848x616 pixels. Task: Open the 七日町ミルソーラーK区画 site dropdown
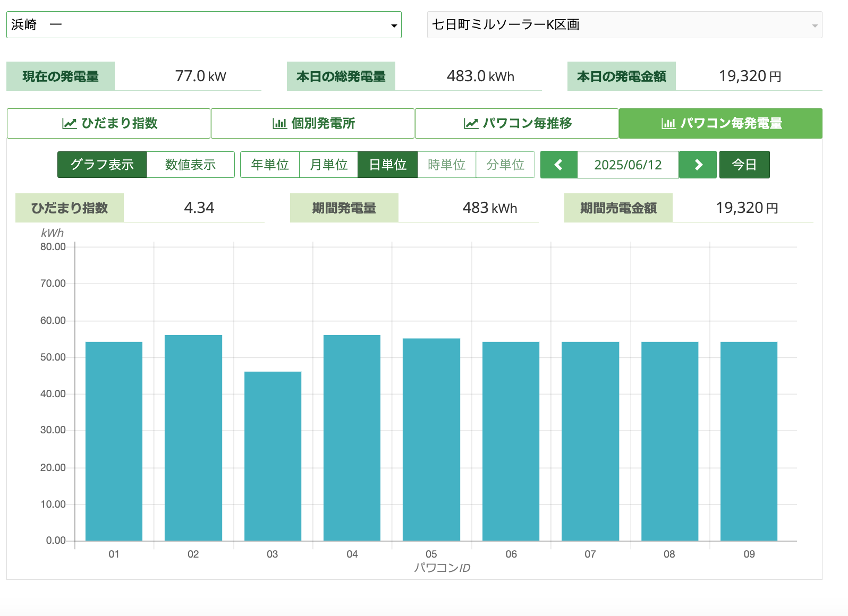point(624,25)
